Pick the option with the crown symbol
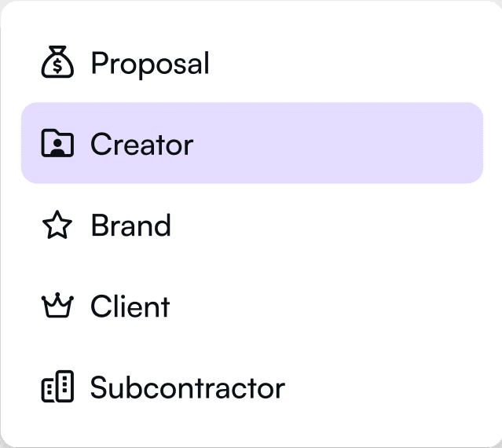The width and height of the screenshot is (502, 448). [x=252, y=306]
